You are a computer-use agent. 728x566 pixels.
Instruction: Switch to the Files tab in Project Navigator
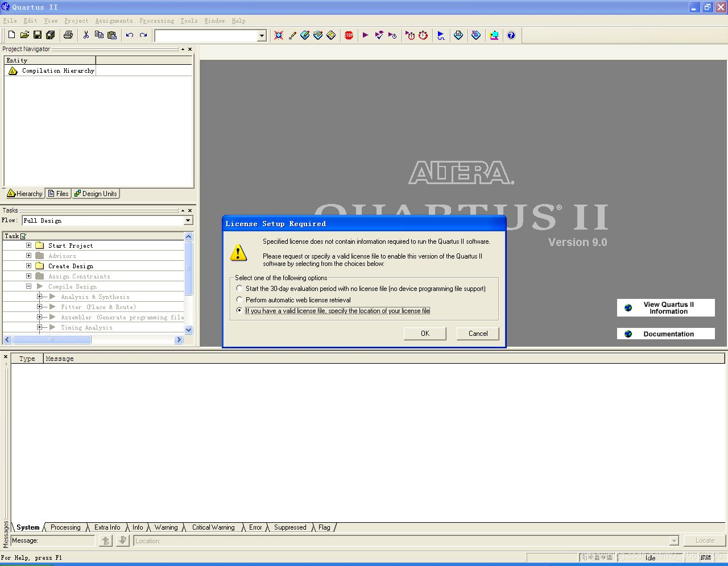(59, 194)
